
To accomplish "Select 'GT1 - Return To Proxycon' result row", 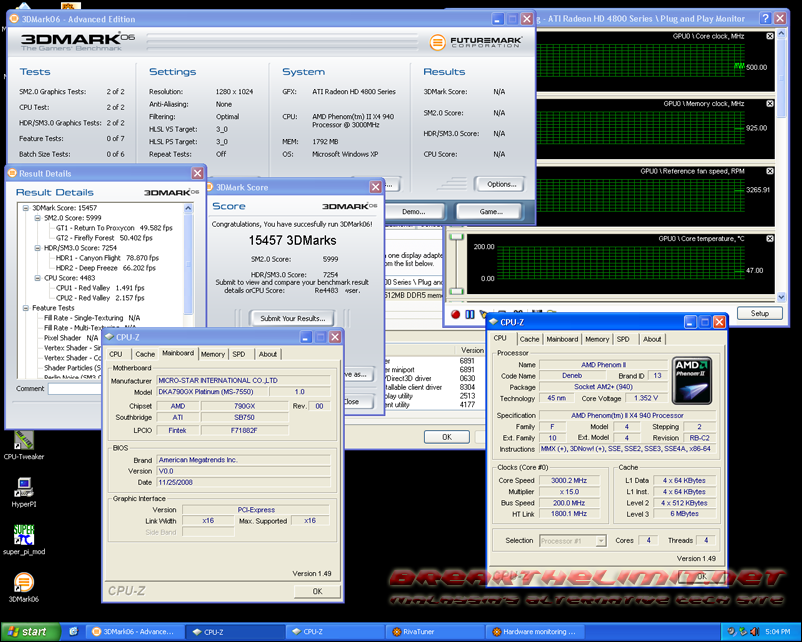I will (114, 228).
